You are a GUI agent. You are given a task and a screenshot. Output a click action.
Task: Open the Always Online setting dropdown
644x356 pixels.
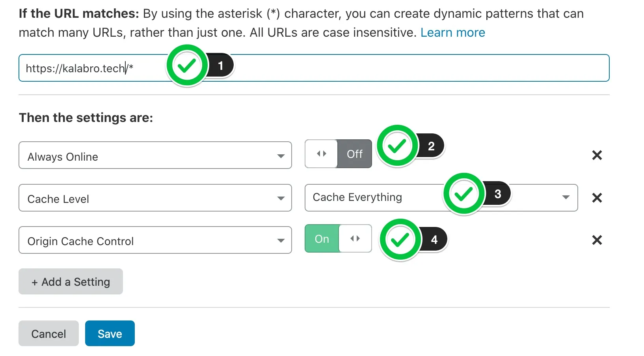(155, 156)
